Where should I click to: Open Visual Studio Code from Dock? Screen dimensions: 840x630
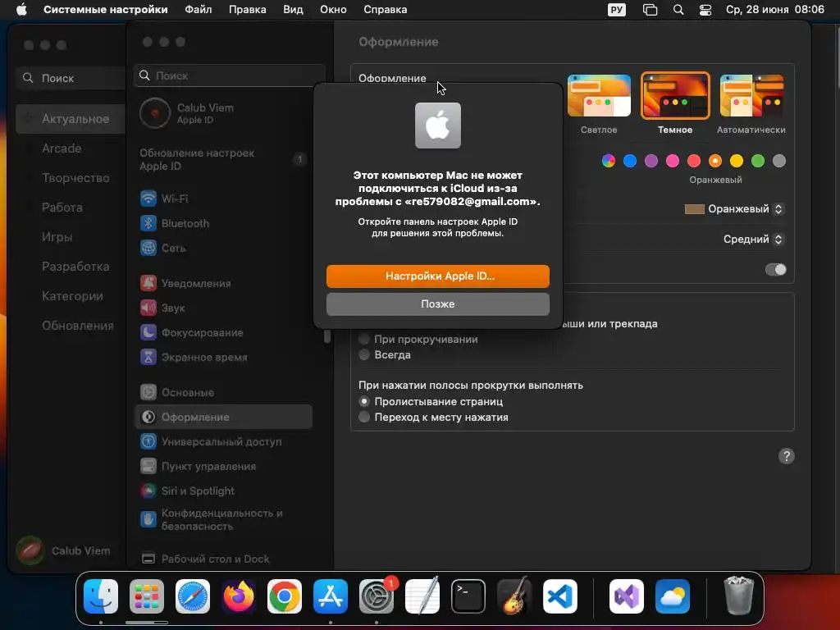560,596
